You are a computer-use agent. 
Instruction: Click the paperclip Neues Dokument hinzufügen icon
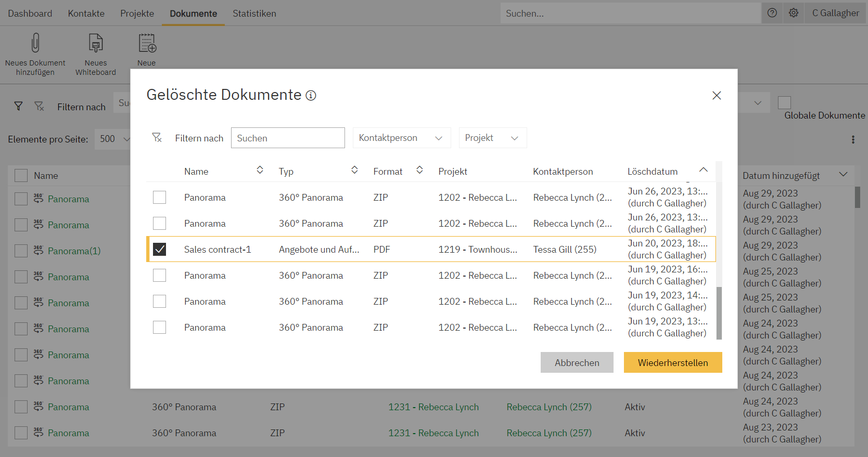click(x=35, y=43)
